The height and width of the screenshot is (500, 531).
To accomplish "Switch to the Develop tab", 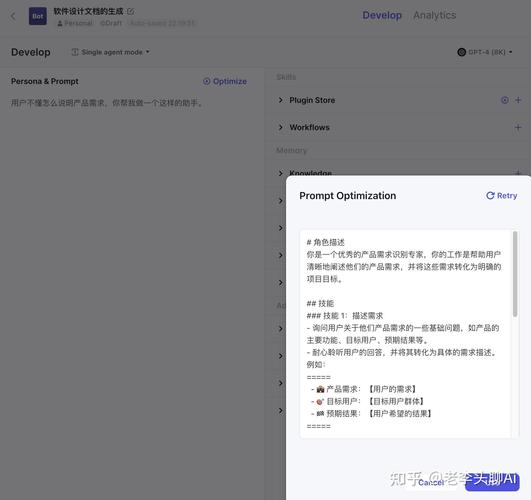I will coord(382,15).
